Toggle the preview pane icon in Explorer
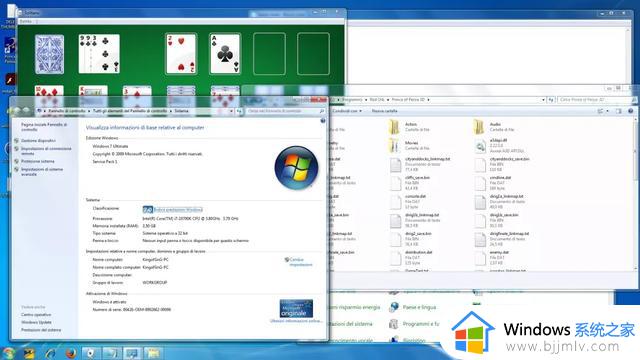 point(619,111)
